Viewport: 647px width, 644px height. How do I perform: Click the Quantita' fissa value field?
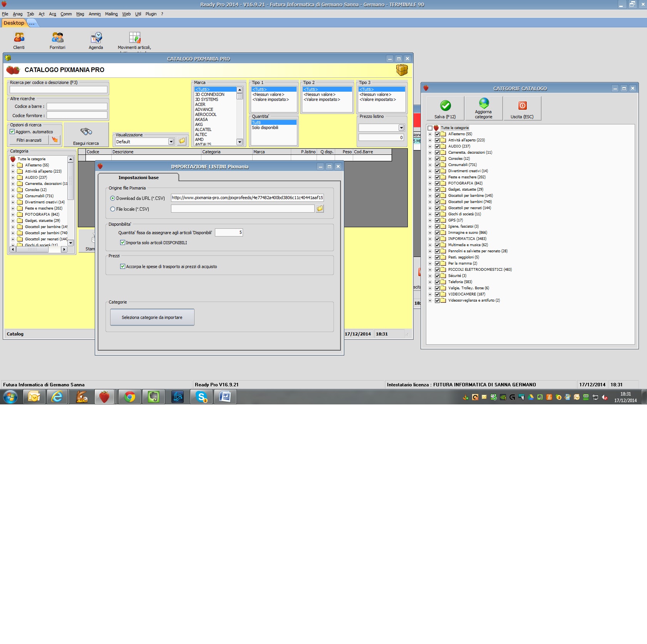coord(229,232)
